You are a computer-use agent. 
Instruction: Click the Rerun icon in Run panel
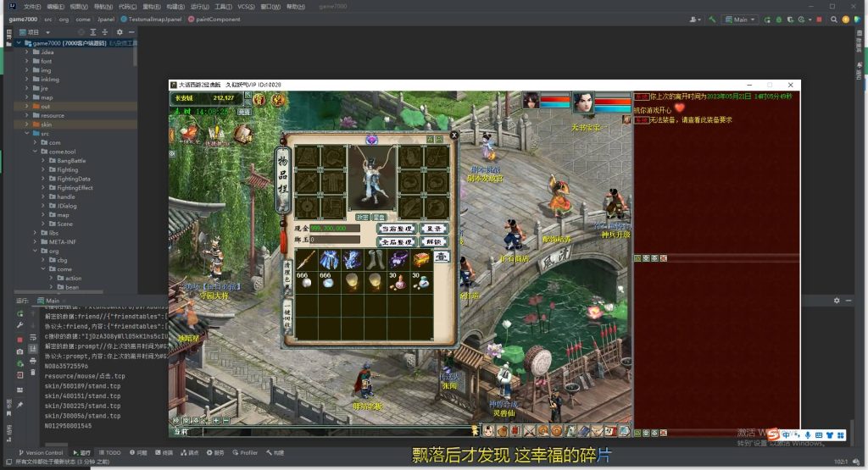pos(19,312)
